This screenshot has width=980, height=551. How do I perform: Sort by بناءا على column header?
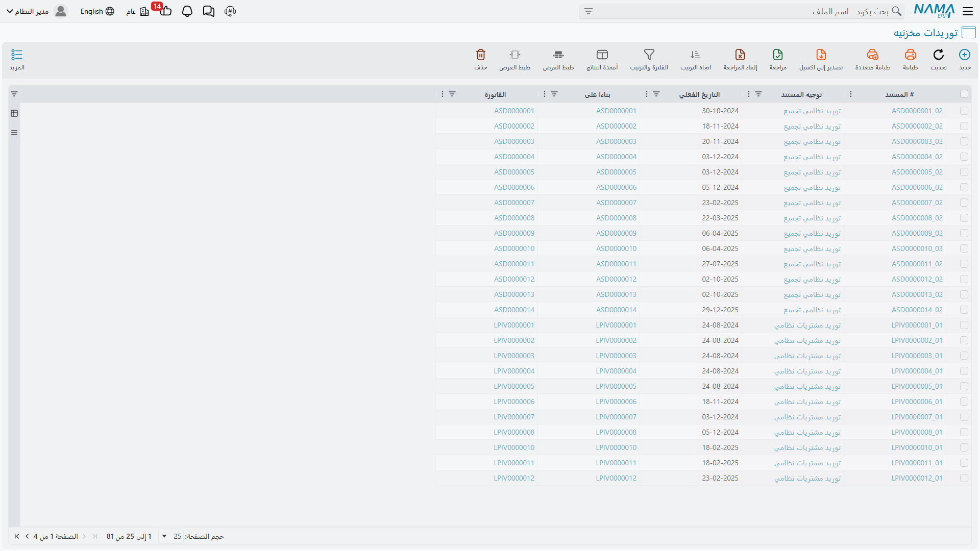point(597,94)
